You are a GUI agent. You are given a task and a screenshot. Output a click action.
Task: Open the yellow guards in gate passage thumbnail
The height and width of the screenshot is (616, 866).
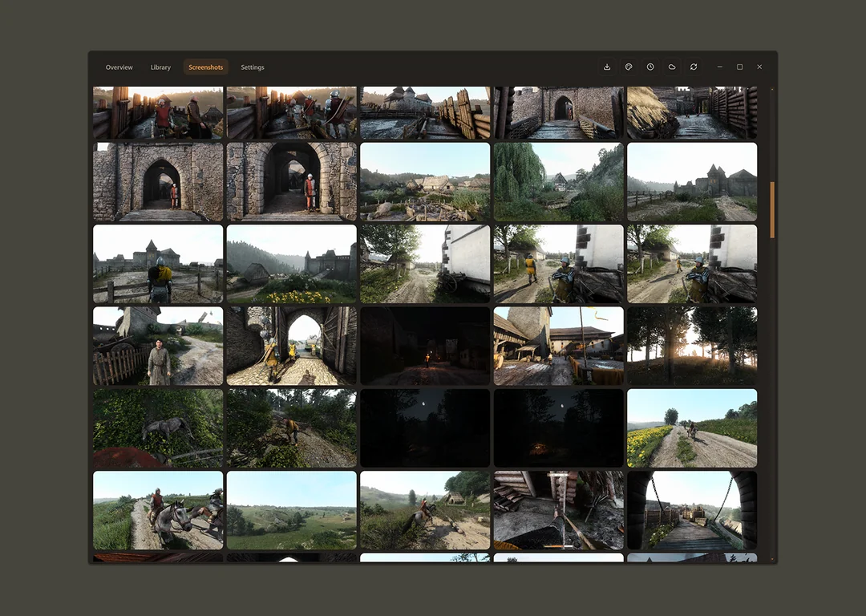click(x=292, y=346)
